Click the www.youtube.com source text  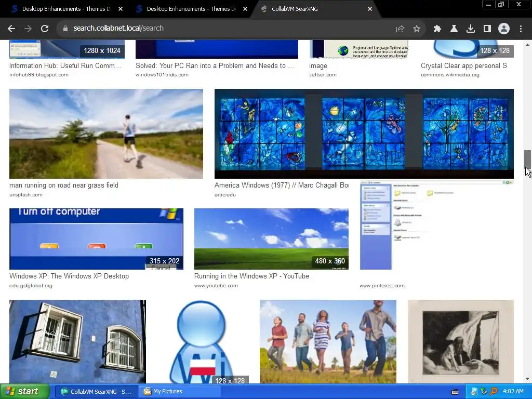click(x=216, y=286)
